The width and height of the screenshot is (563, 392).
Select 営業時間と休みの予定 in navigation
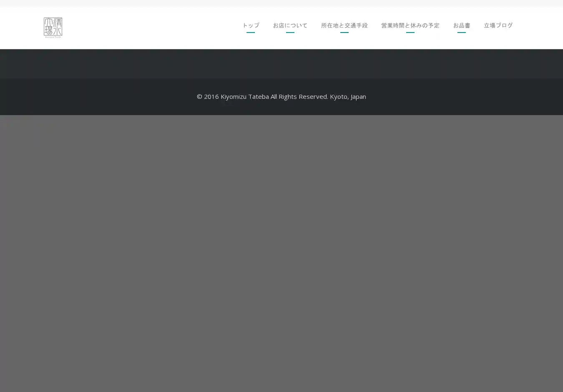[410, 25]
